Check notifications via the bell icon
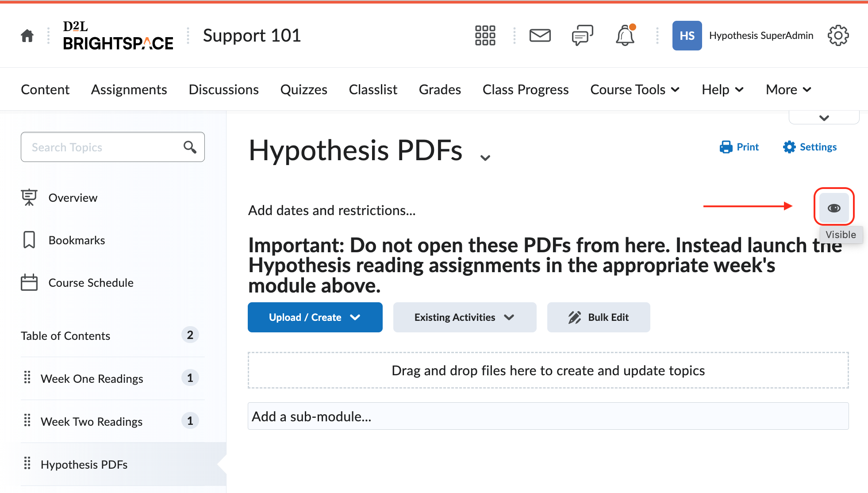 point(625,35)
